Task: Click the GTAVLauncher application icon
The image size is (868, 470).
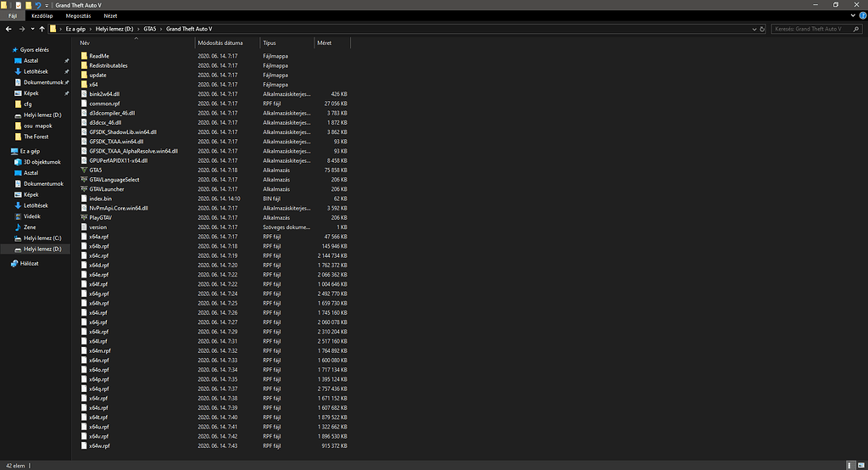Action: pyautogui.click(x=84, y=189)
